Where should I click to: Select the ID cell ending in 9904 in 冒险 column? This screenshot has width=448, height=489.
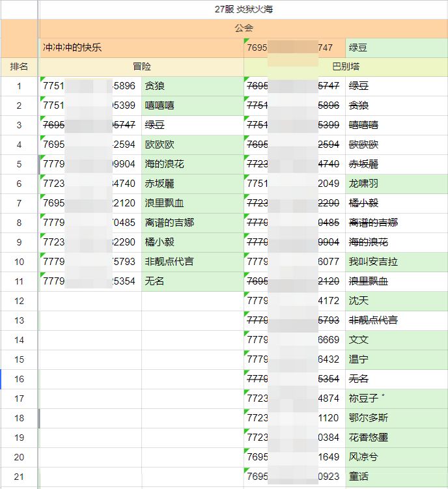click(x=91, y=164)
